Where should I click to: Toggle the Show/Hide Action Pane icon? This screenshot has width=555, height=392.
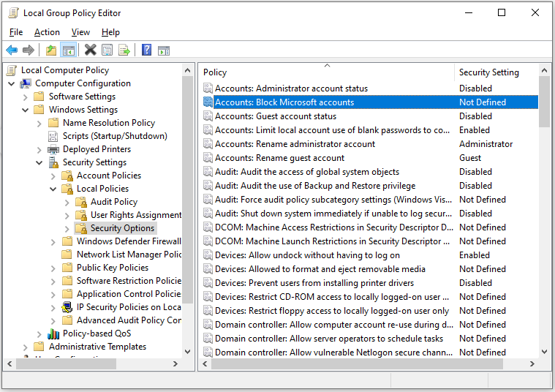[x=164, y=50]
